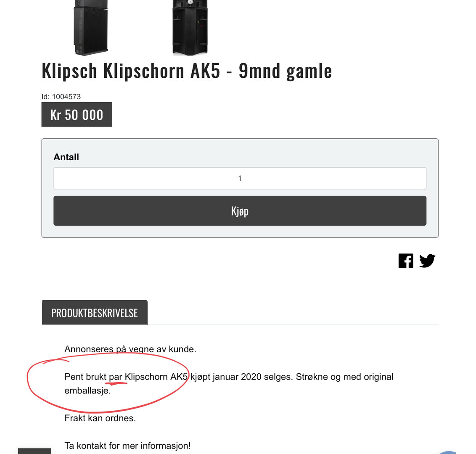Select the PRODUKTBESKRIVELSE tab
The height and width of the screenshot is (454, 476).
[95, 313]
